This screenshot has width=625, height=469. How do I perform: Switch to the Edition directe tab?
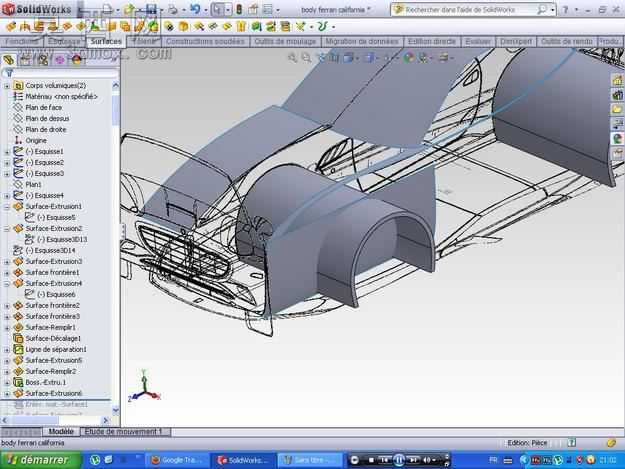click(x=431, y=41)
